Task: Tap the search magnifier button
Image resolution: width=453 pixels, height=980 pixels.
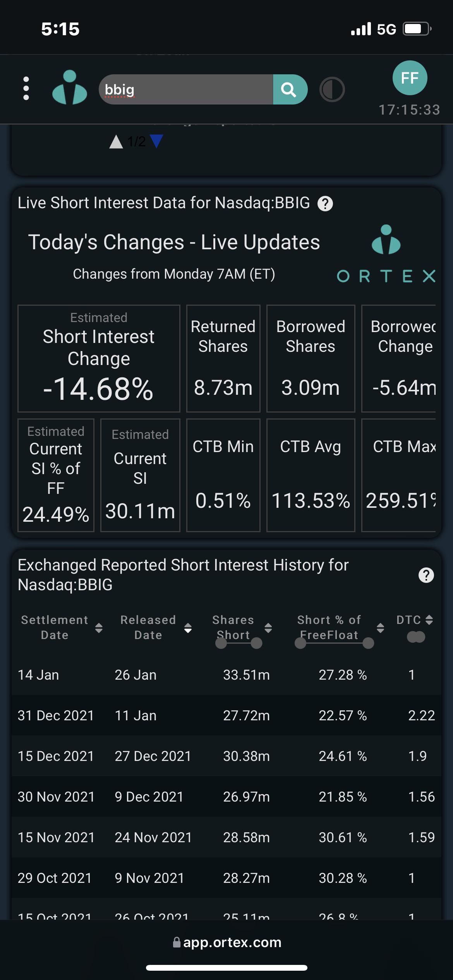Action: [x=290, y=89]
